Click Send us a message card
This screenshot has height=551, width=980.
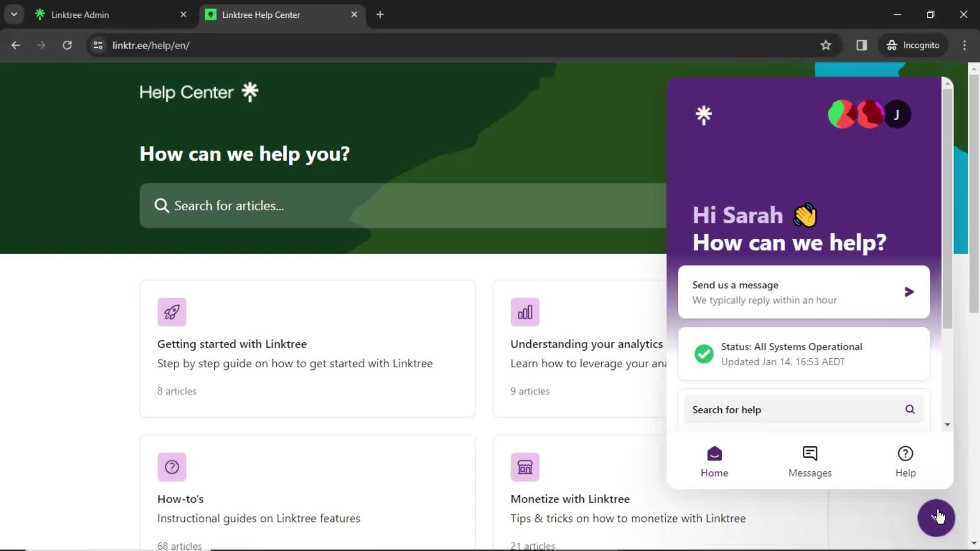(x=804, y=292)
